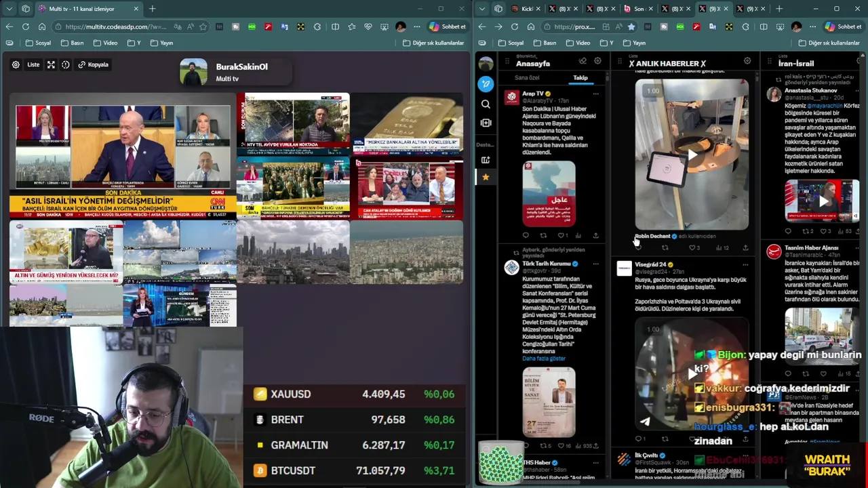Screen dimensions: 868x488
Task: Open a new tab in left browser
Action: click(152, 9)
